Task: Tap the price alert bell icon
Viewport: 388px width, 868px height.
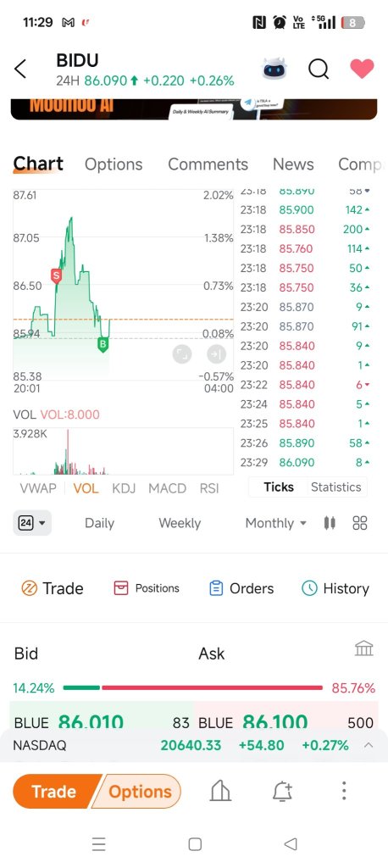Action: tap(282, 791)
